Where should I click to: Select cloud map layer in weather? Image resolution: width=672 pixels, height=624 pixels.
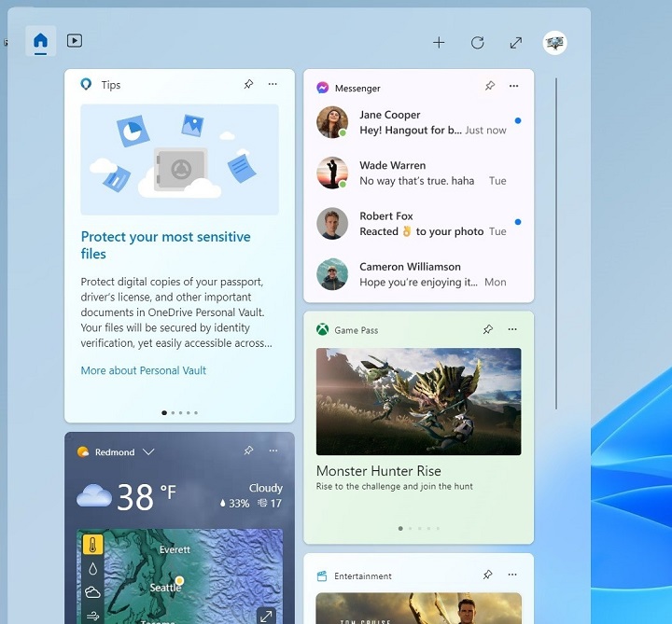[92, 591]
